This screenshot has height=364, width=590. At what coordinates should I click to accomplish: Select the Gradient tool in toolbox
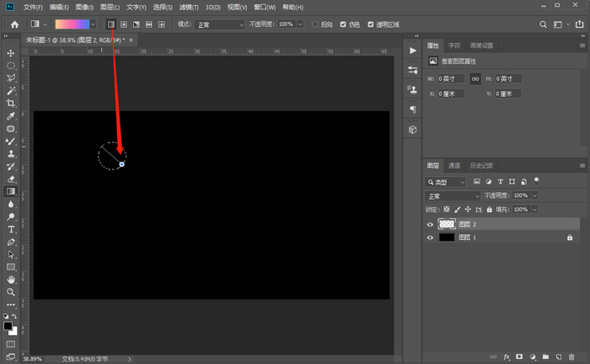[x=11, y=191]
